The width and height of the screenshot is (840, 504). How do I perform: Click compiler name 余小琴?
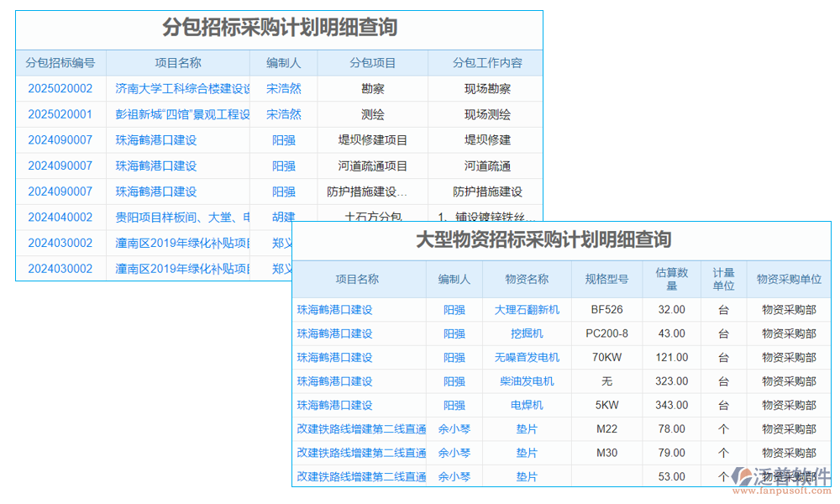coord(454,429)
